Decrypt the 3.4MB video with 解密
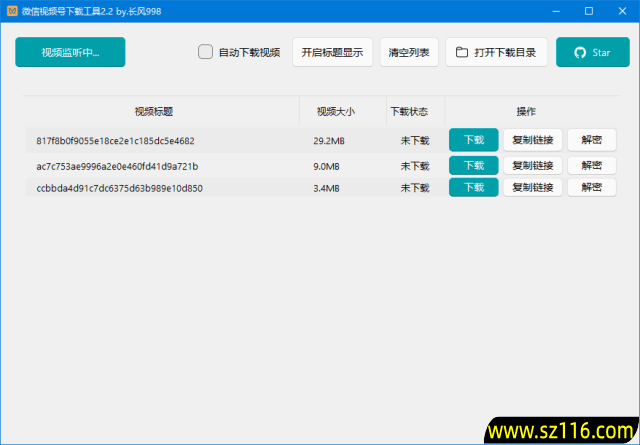Viewport: 640px width, 445px height. [x=592, y=187]
